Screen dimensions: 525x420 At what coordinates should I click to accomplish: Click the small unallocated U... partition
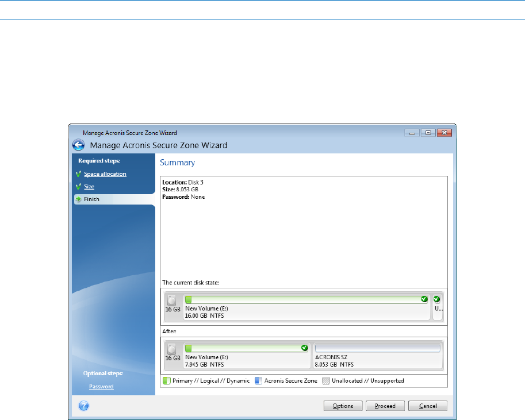(438, 307)
